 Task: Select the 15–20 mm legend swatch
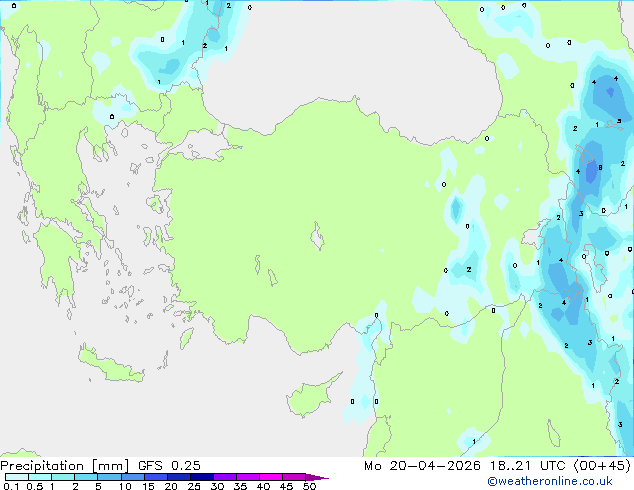[x=156, y=477]
